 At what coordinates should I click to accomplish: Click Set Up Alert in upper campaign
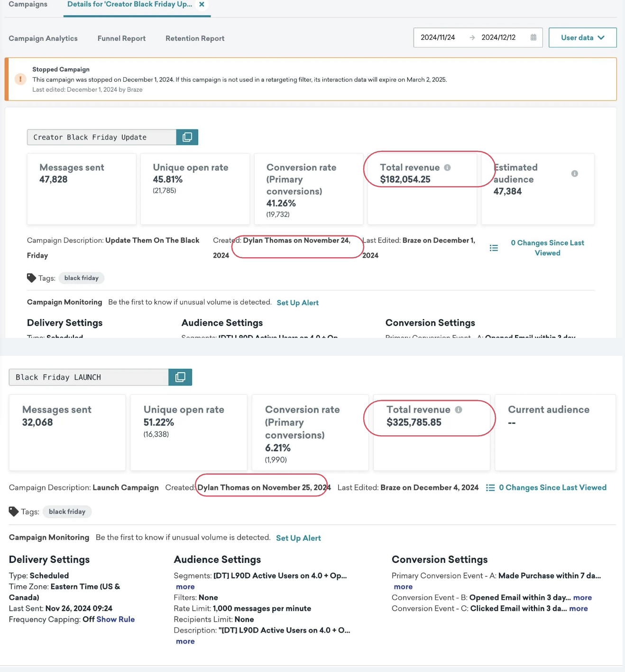pyautogui.click(x=297, y=303)
